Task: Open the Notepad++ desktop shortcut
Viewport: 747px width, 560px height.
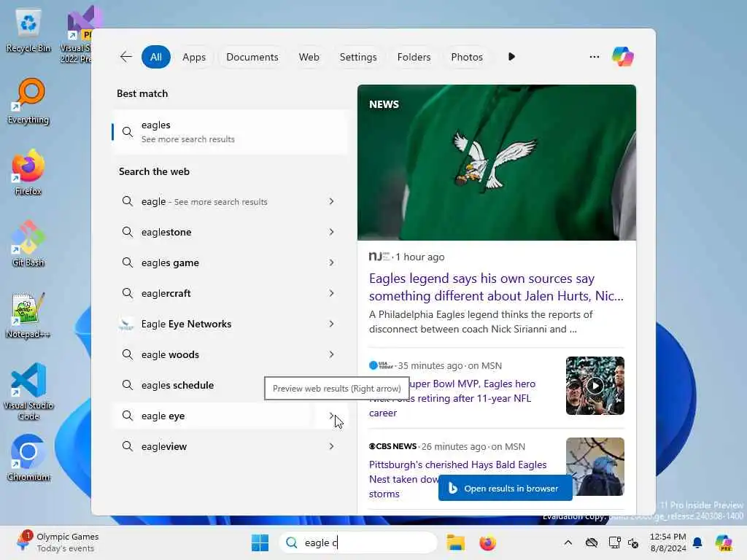Action: pyautogui.click(x=28, y=316)
